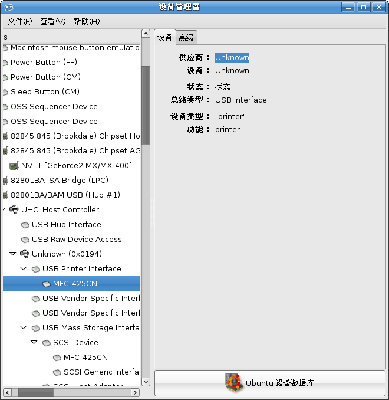Click the USB Interface bus type value
Viewport: 389px width, 400px height.
tap(241, 100)
